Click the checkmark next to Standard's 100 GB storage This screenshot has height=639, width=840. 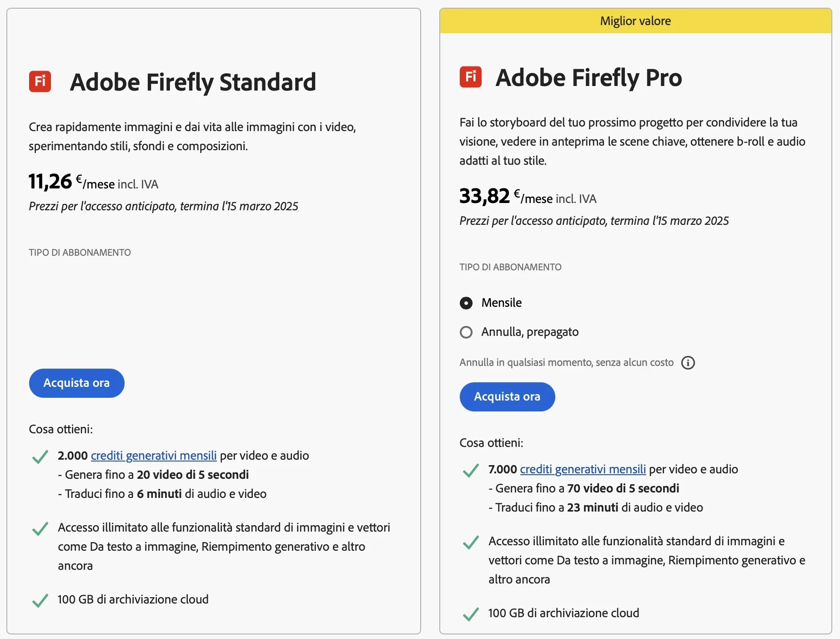(40, 600)
